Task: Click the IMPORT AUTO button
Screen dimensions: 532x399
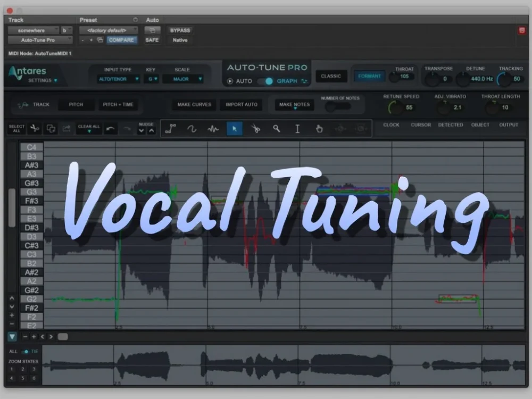Action: coord(241,104)
